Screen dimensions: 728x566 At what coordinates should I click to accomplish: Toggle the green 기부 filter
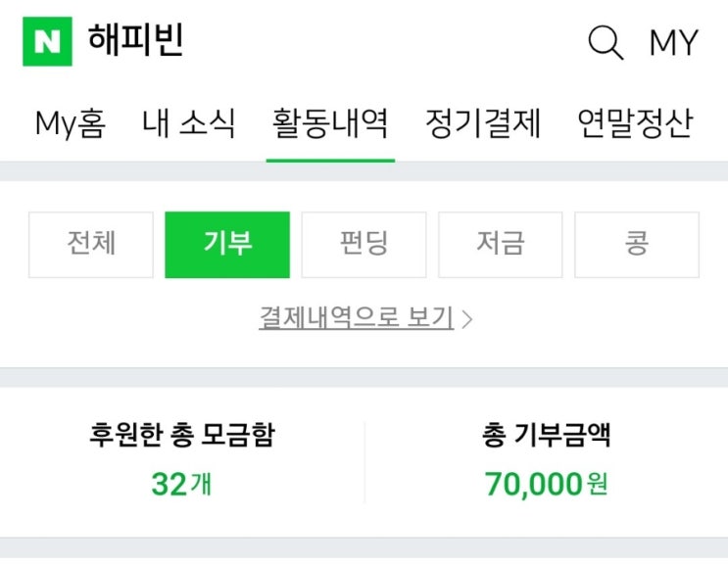tap(227, 245)
